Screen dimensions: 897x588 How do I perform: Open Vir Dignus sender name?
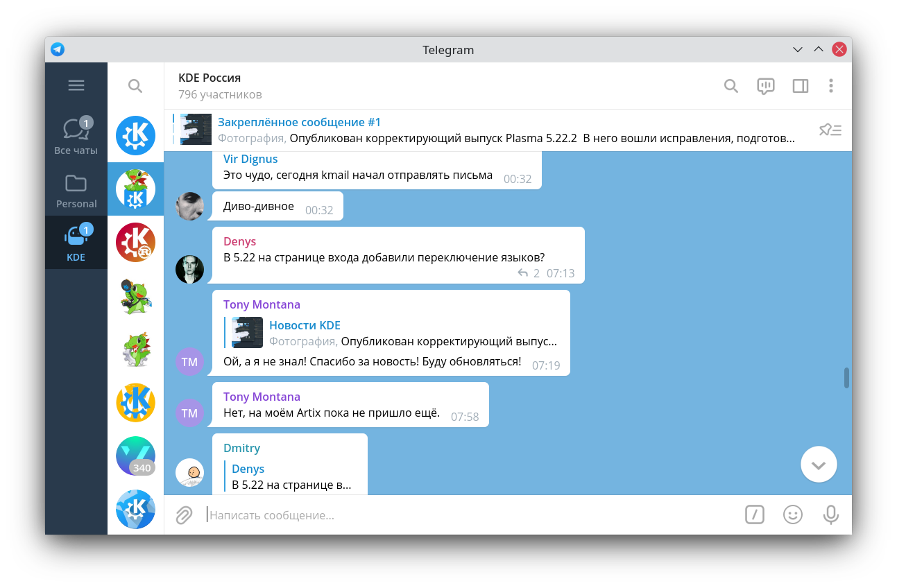point(250,159)
